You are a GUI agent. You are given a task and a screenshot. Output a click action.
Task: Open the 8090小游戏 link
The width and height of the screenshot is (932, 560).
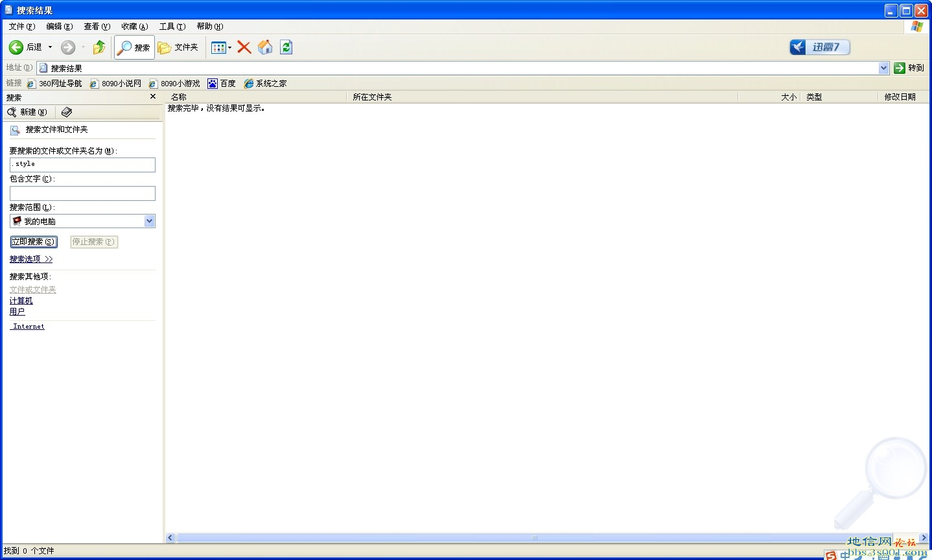pos(174,84)
